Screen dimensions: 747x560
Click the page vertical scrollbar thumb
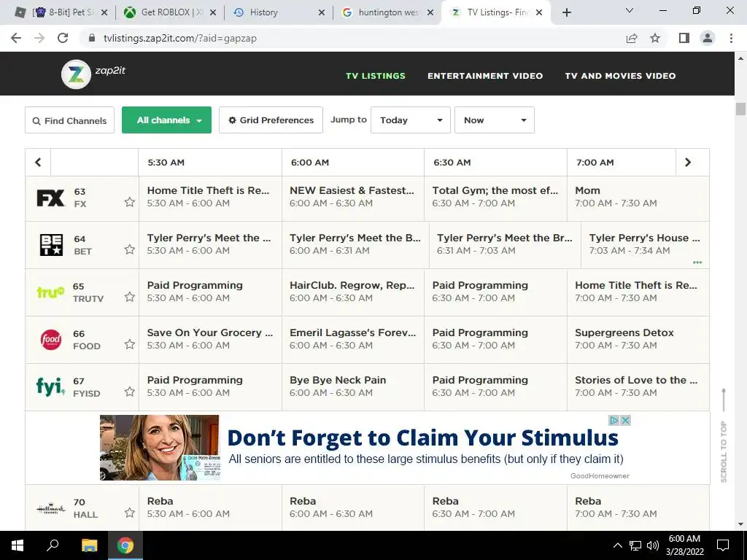pos(740,109)
